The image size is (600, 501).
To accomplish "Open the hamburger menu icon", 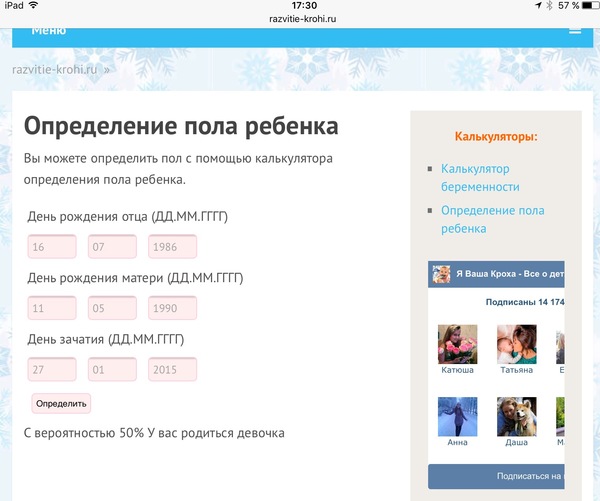I will pos(575,31).
